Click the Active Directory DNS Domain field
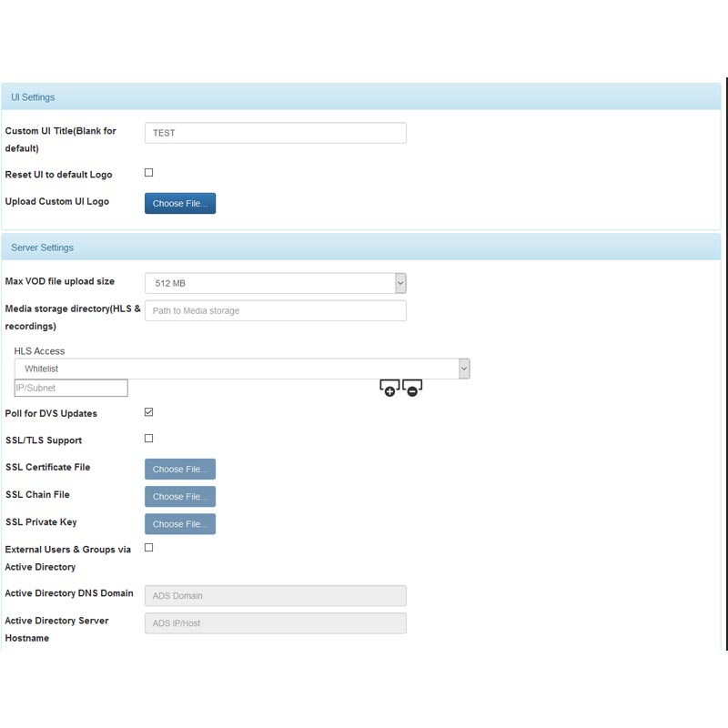The width and height of the screenshot is (728, 728). [275, 596]
